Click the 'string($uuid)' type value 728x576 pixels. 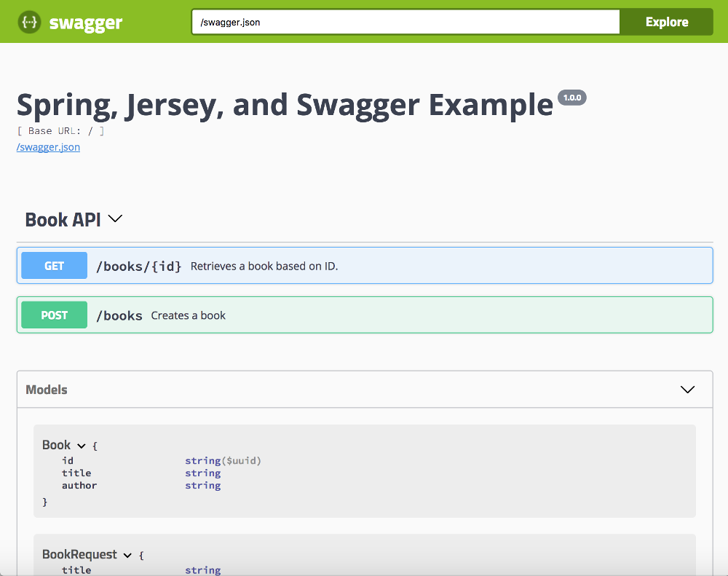coord(223,460)
